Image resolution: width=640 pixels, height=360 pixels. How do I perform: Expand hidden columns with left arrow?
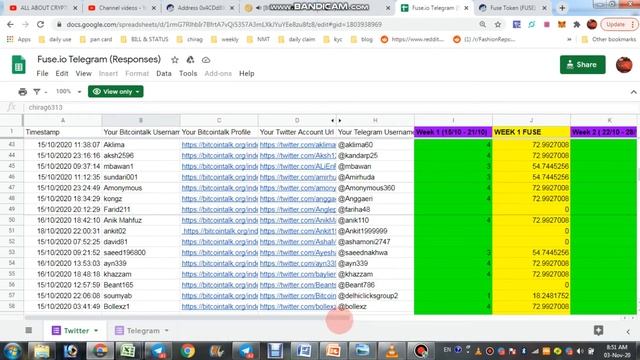tap(332, 120)
